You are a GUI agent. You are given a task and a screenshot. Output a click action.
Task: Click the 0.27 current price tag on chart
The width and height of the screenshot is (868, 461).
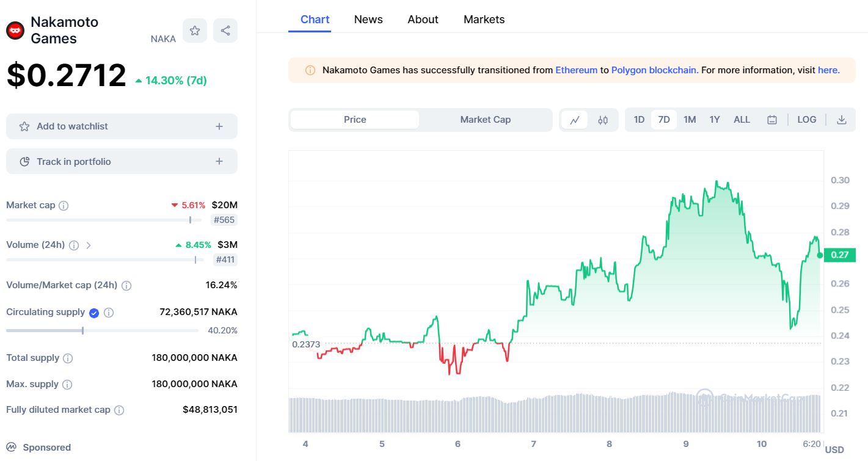pos(840,255)
